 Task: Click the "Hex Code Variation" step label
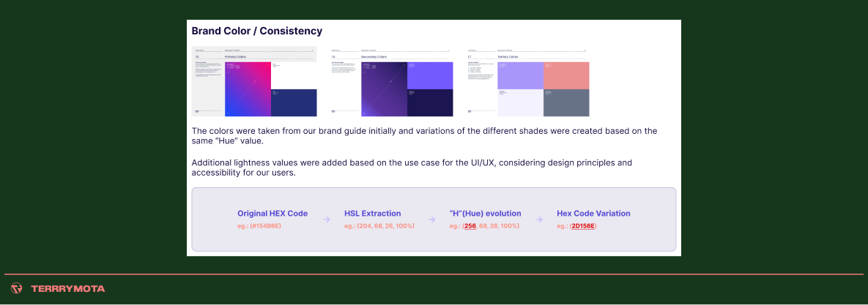coord(593,214)
